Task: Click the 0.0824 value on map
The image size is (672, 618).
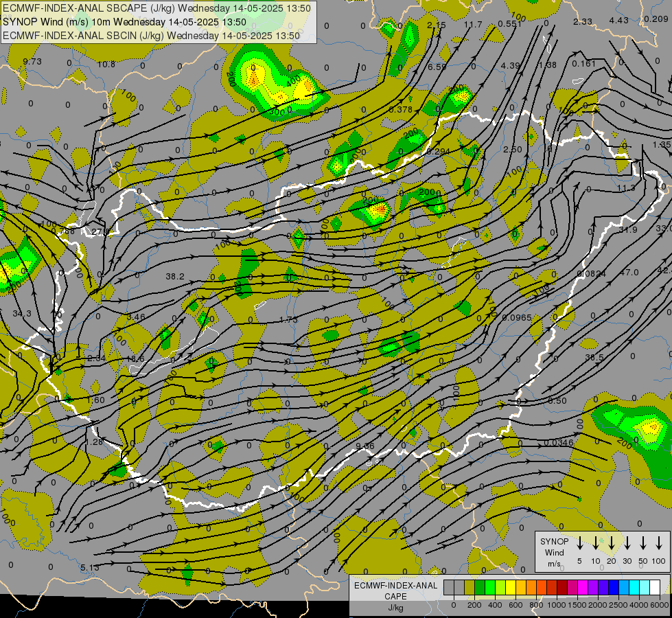Action: click(592, 273)
